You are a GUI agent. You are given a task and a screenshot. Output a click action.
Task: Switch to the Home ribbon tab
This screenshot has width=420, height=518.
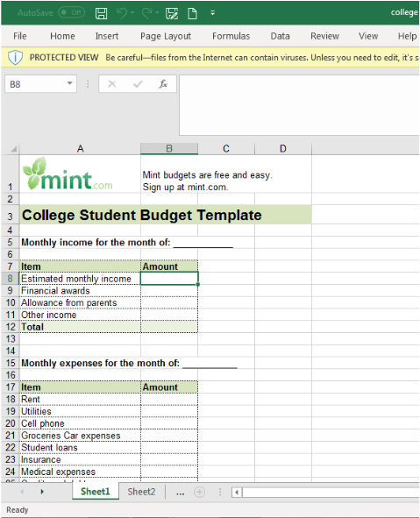coord(62,36)
